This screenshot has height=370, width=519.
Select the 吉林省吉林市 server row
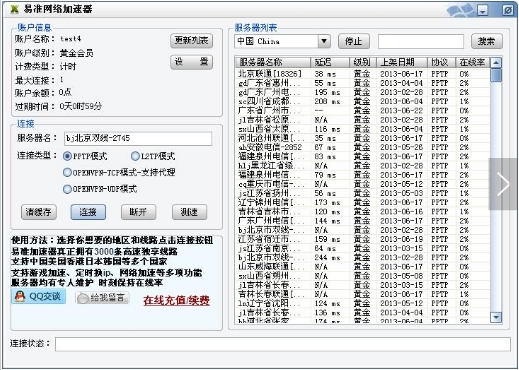click(x=363, y=212)
